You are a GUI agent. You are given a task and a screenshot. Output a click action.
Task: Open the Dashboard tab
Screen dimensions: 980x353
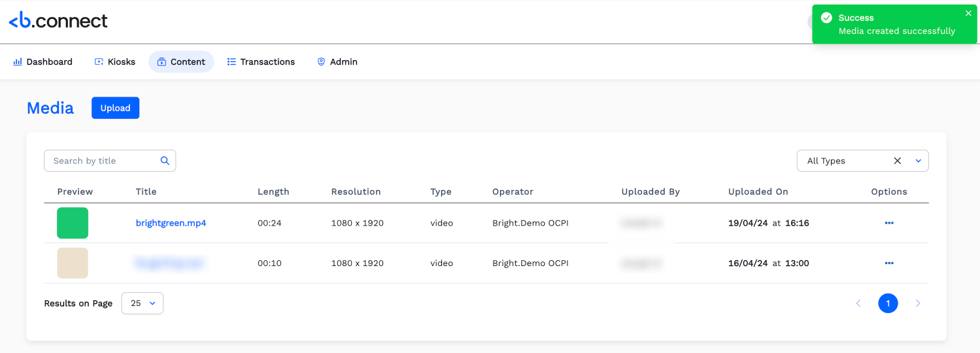tap(43, 62)
